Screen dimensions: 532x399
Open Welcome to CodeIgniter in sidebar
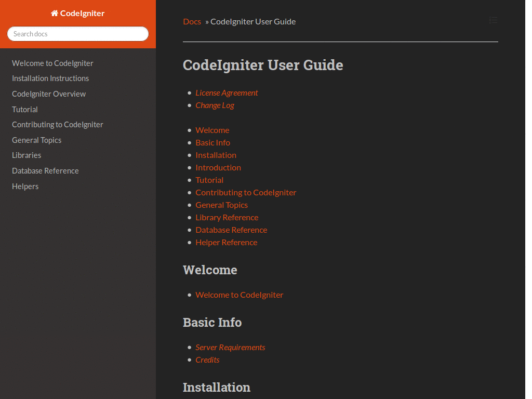52,63
